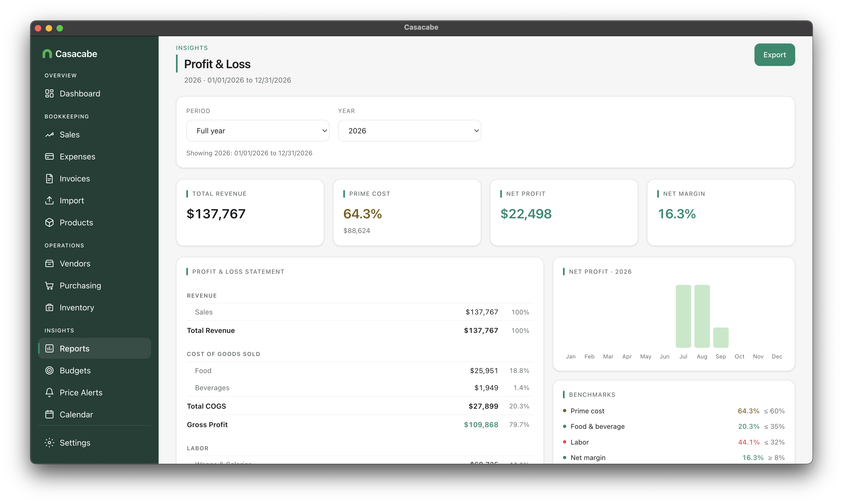Click the Net Profit value $22,498
The width and height of the screenshot is (843, 504).
526,214
